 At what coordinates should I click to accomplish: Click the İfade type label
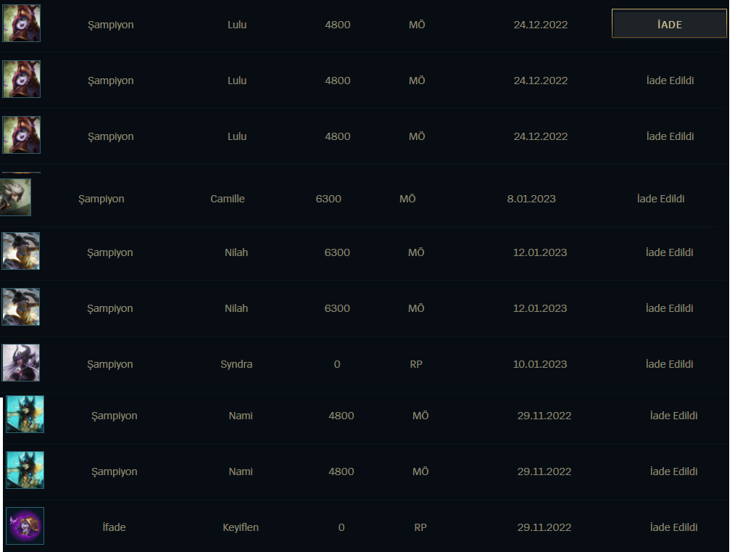(x=115, y=527)
